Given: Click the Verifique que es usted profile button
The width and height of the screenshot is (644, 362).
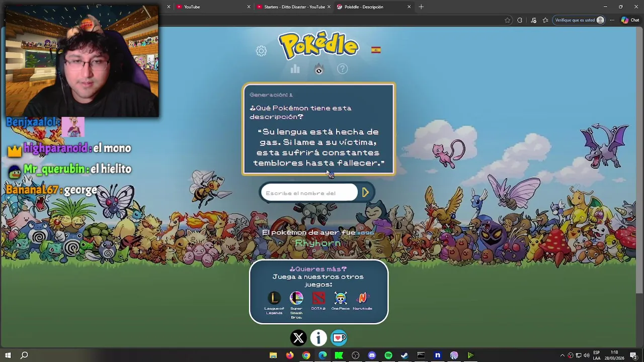Looking at the screenshot, I should pyautogui.click(x=579, y=20).
